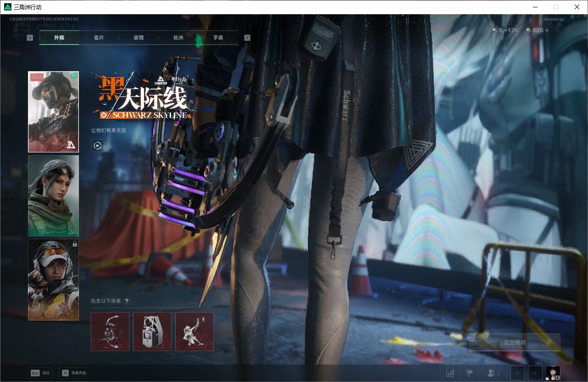Click the 三角洲行动 app icon in title bar

click(x=7, y=7)
